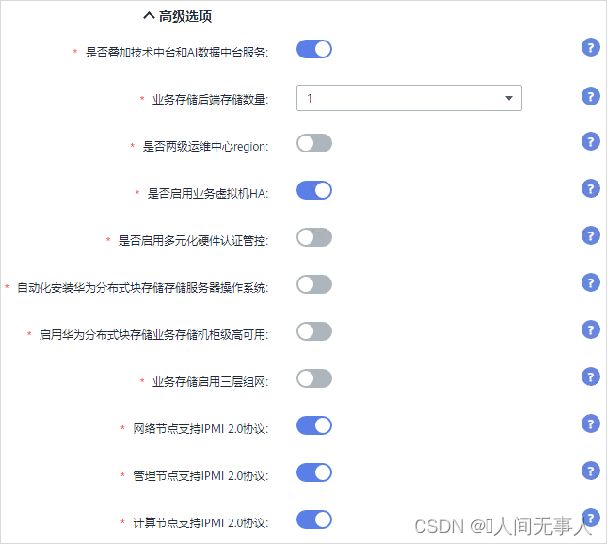
Task: Click help icon for 业务存储启用三层组网
Action: point(591,377)
